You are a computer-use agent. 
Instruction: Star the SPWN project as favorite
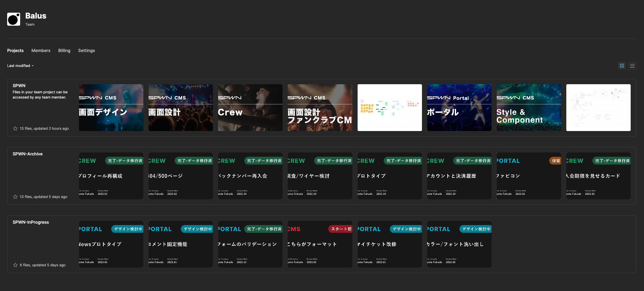(15, 128)
